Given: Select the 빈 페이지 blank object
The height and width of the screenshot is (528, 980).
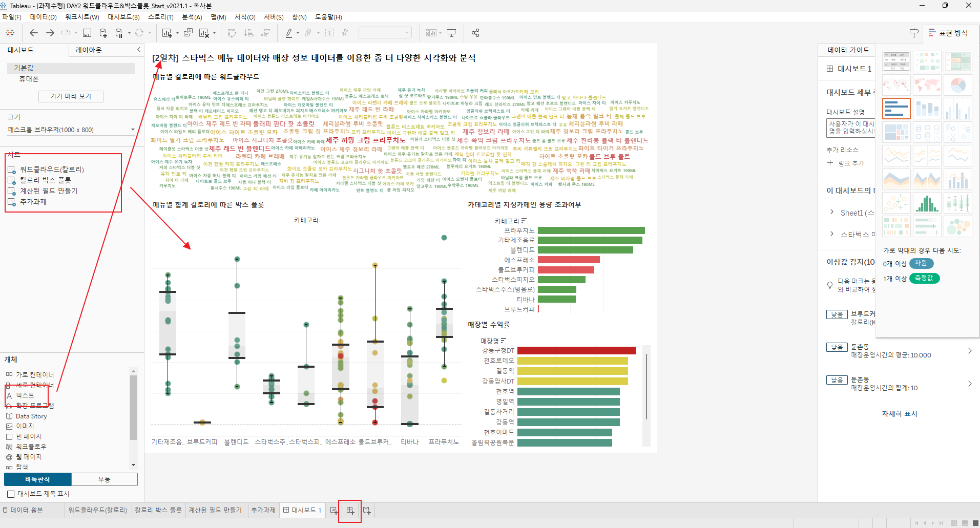Looking at the screenshot, I should pos(29,436).
